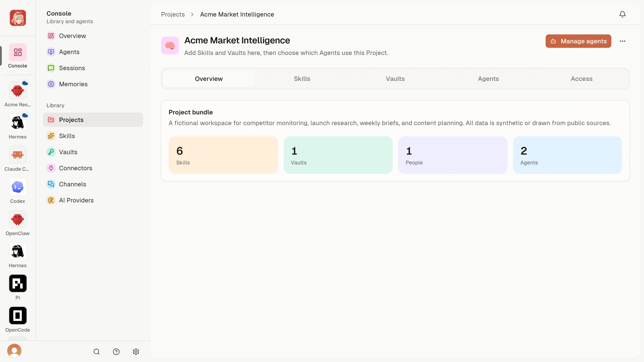Open Skills in the Library list
Image resolution: width=644 pixels, height=362 pixels.
coord(93,136)
